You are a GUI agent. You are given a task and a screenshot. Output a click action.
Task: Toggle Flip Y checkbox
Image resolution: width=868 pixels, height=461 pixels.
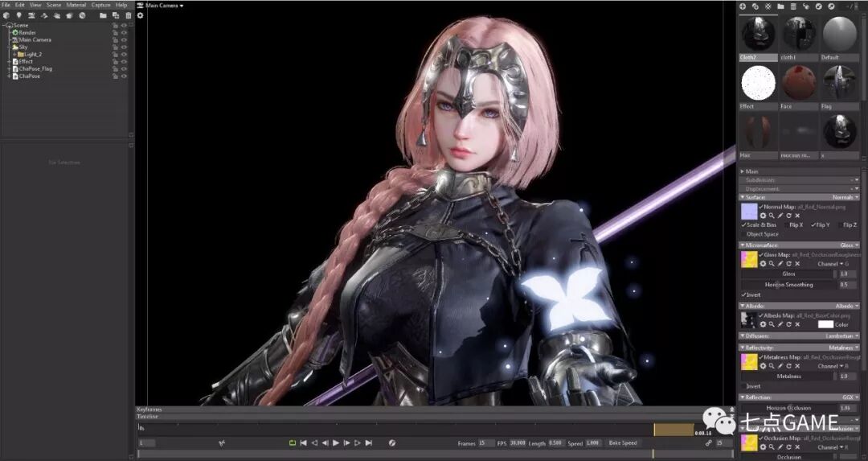click(813, 225)
